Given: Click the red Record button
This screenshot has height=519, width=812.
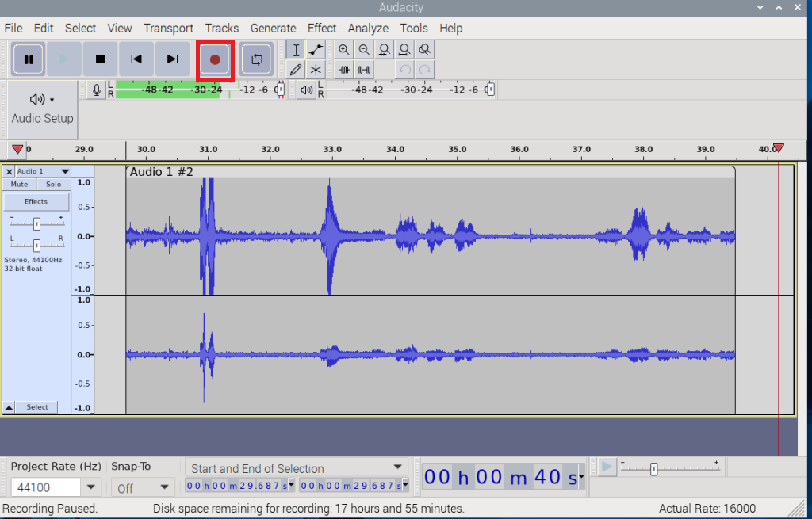Looking at the screenshot, I should pos(215,60).
